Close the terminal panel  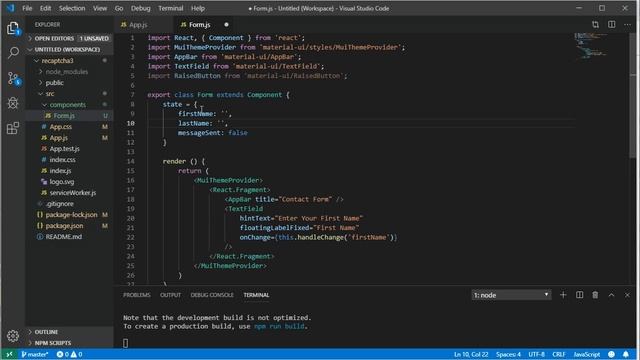pyautogui.click(x=627, y=295)
